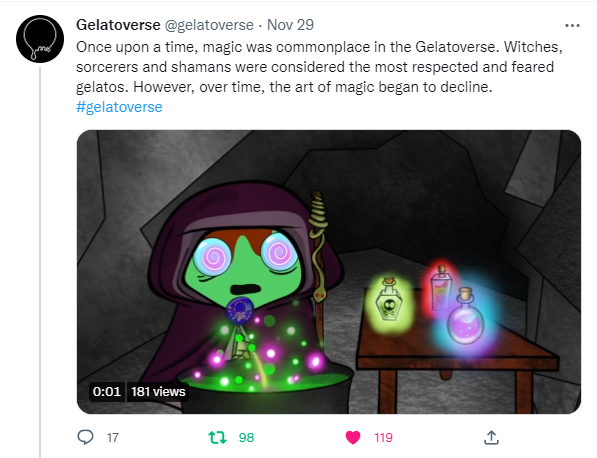The image size is (597, 458).
Task: Click the vertical thread line below avatar
Action: (40, 262)
